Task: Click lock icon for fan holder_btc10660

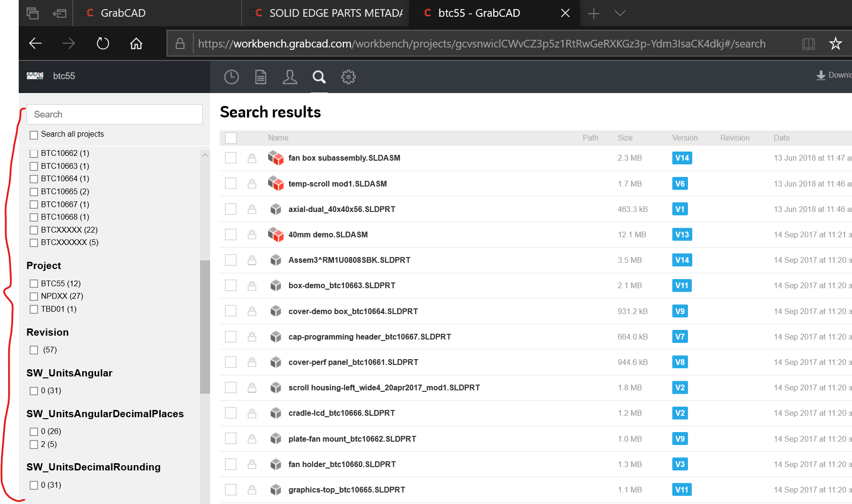Action: (x=252, y=464)
